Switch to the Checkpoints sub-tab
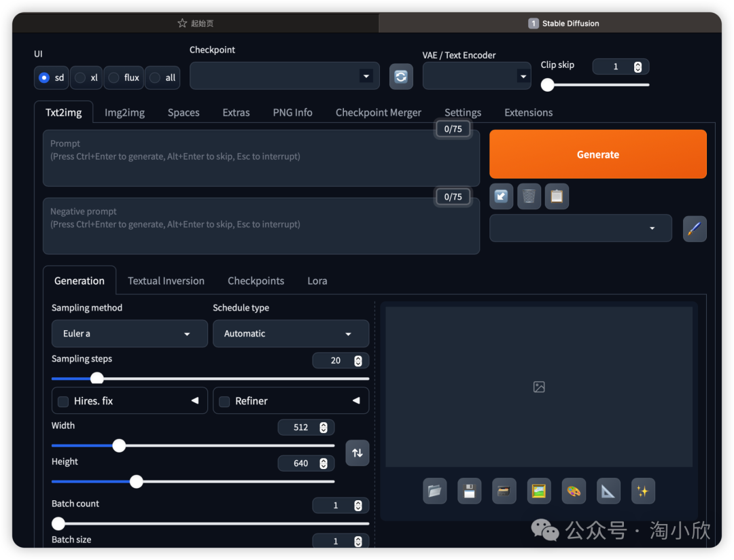 tap(256, 281)
